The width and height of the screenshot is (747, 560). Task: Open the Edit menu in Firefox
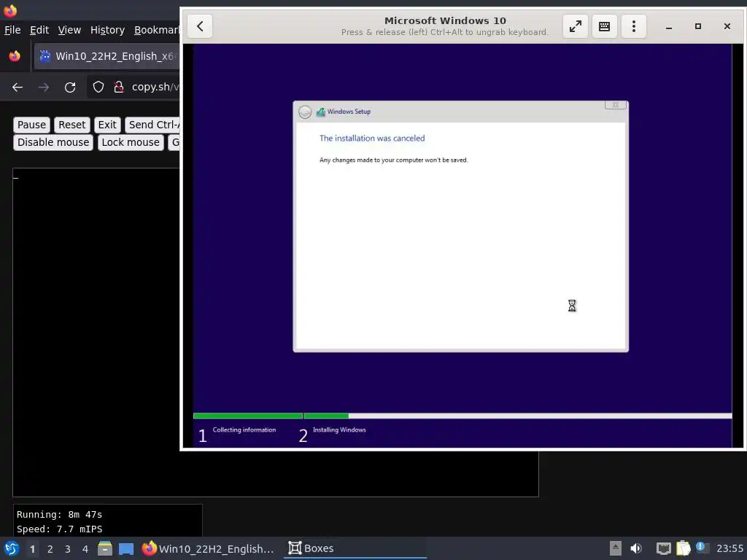coord(39,30)
